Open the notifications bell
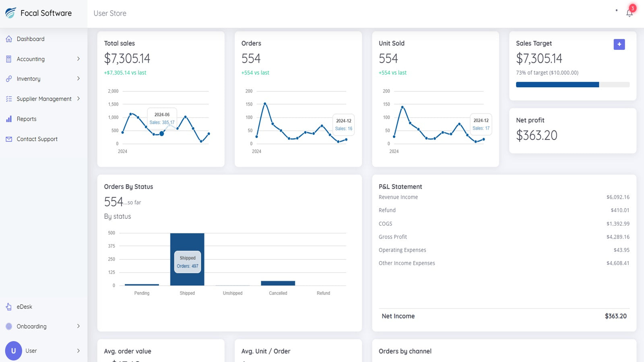The height and width of the screenshot is (362, 644). point(629,13)
